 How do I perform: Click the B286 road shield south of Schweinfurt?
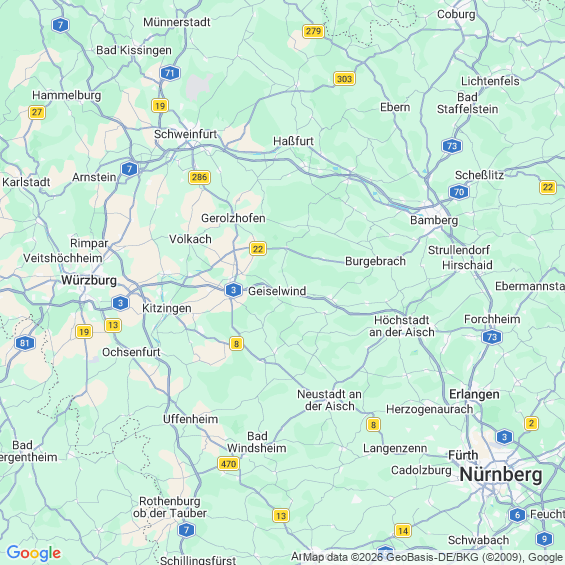pos(199,177)
